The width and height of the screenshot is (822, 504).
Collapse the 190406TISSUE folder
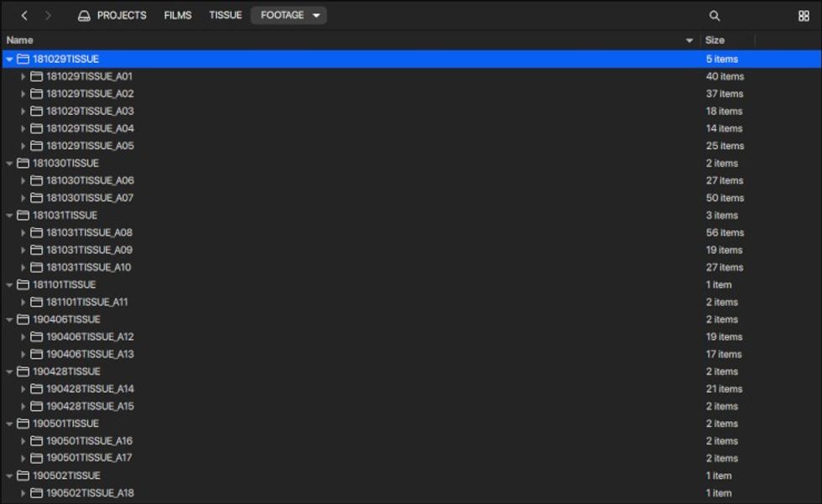[9, 320]
